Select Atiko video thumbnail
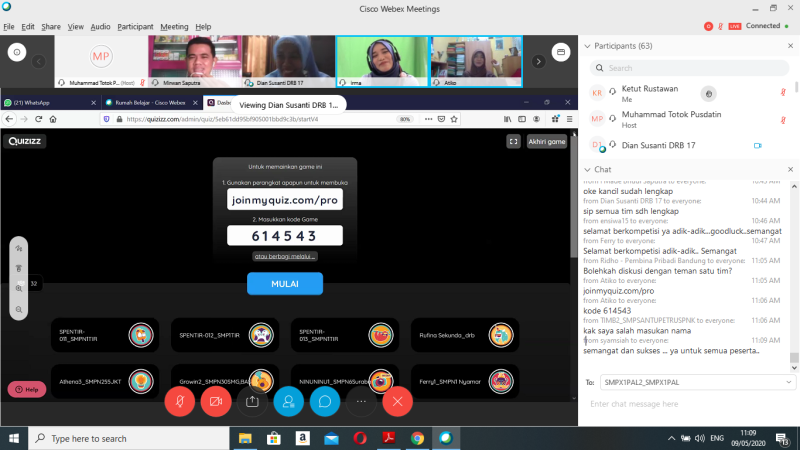The image size is (800, 450). click(x=476, y=61)
